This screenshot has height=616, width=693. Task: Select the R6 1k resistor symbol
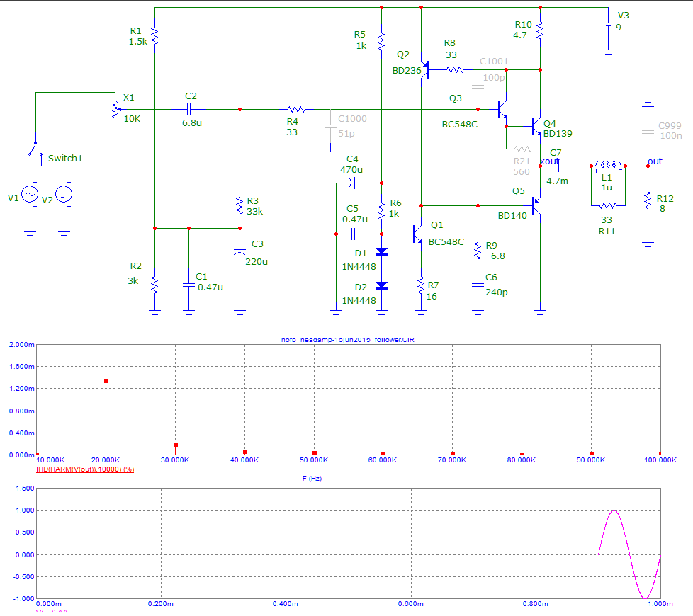[381, 212]
